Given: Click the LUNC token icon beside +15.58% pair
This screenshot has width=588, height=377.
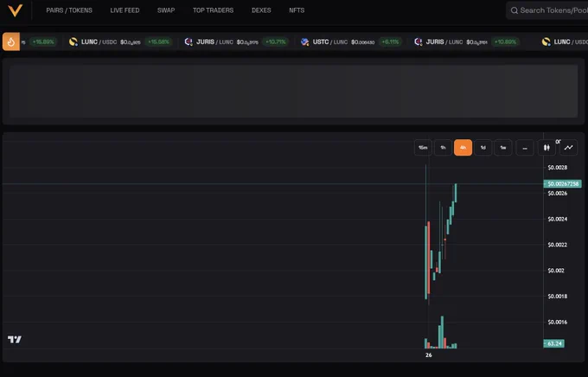Looking at the screenshot, I should 73,42.
